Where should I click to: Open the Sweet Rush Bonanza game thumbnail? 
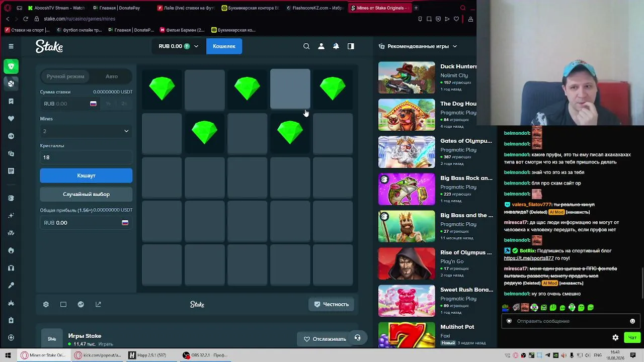407,301
